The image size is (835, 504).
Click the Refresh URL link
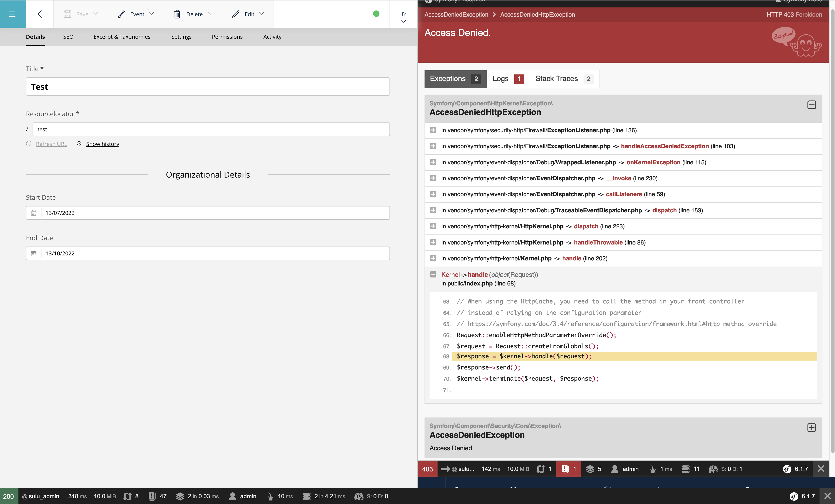click(51, 144)
